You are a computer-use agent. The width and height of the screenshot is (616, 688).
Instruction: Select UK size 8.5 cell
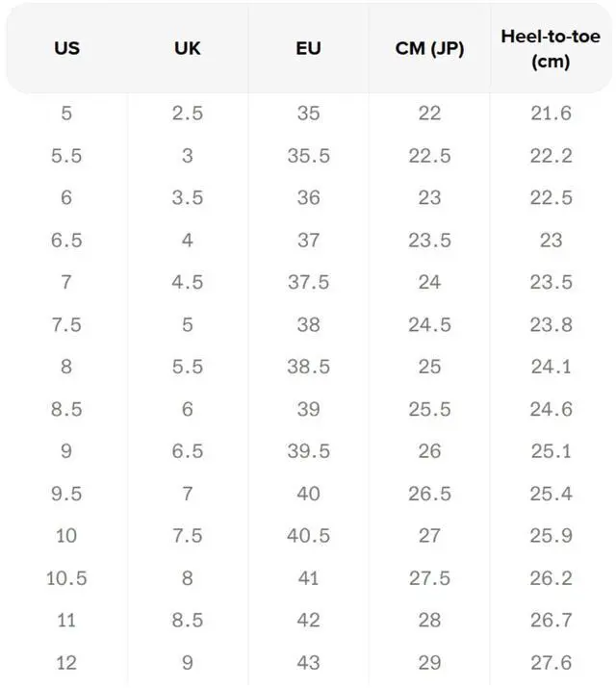point(188,621)
